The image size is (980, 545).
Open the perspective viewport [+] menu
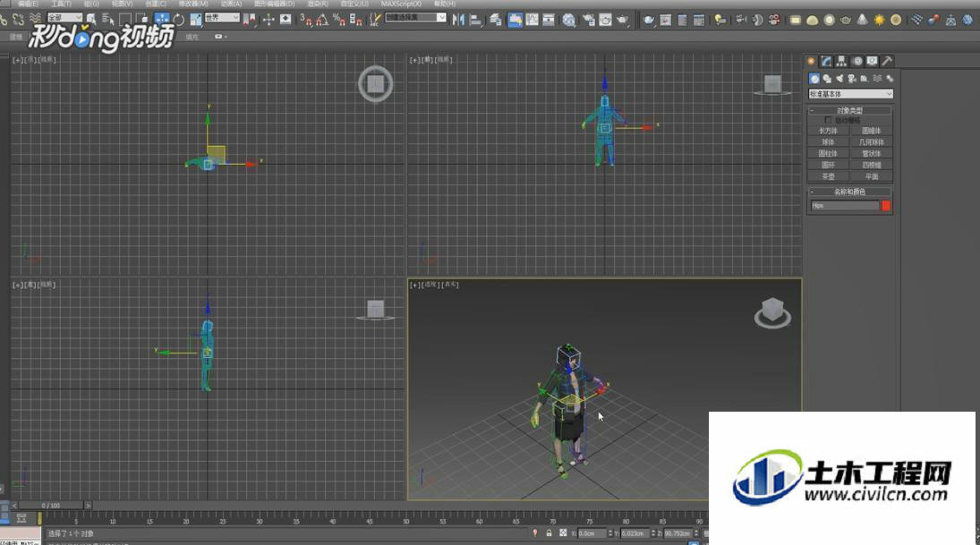coord(414,285)
